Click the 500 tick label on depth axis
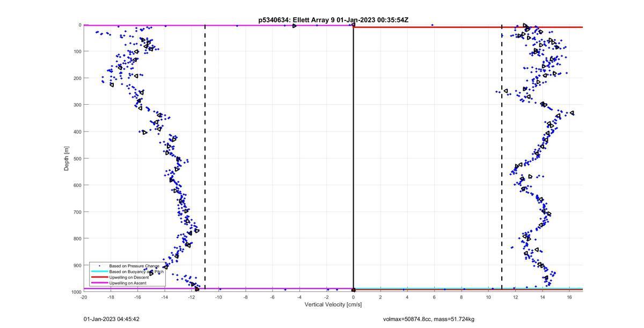 pyautogui.click(x=77, y=158)
